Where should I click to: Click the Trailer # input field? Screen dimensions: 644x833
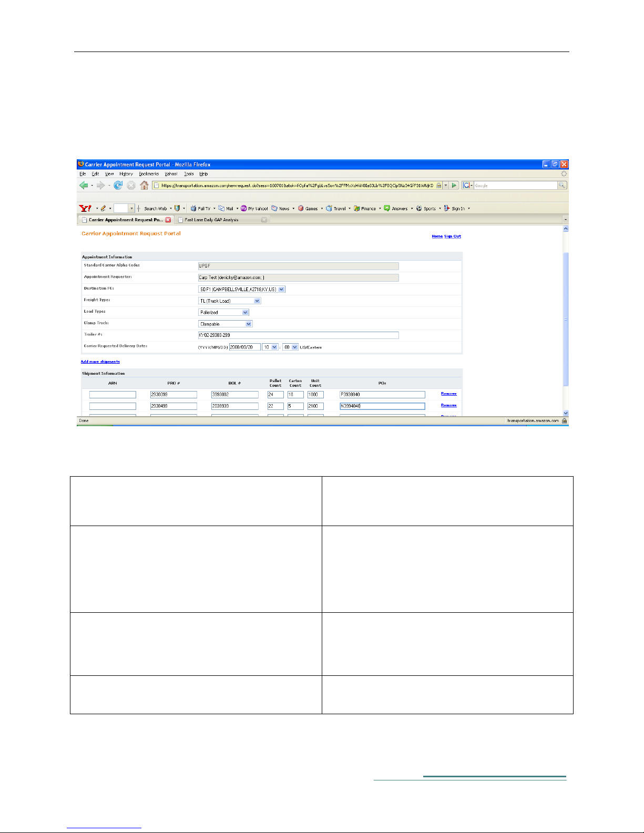[298, 335]
